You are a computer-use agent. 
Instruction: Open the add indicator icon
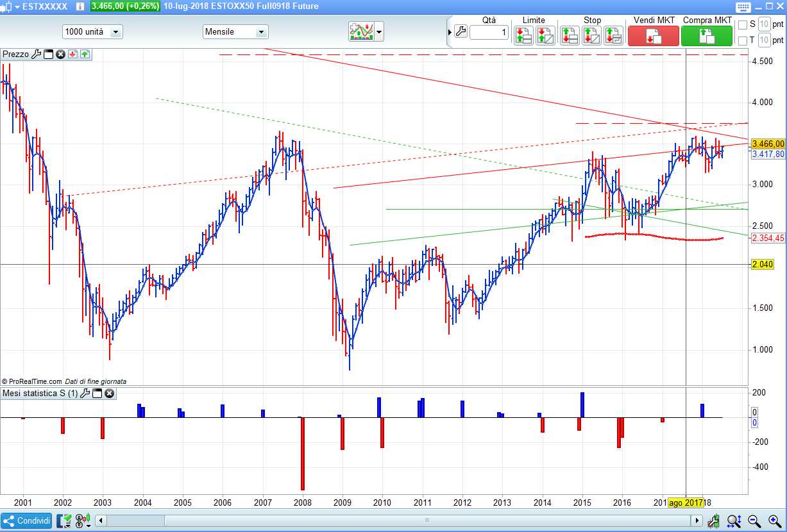[x=362, y=31]
